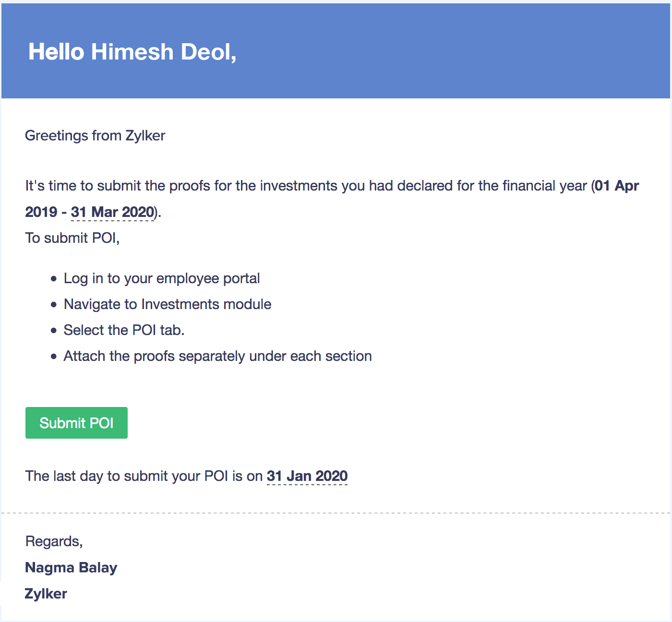
Task: Click the Select the POI tab step
Action: point(124,330)
